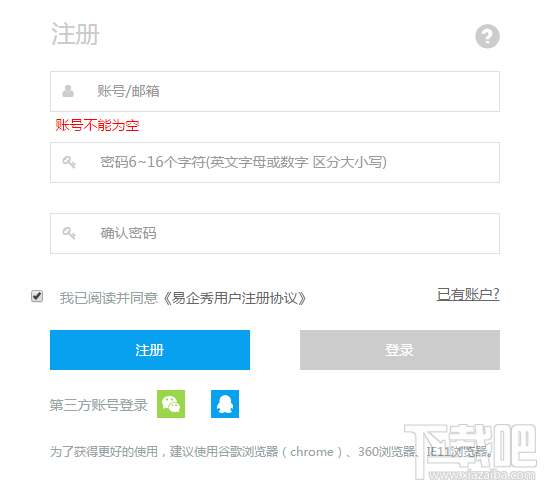The height and width of the screenshot is (485, 544).
Task: Focus the 确认密码 input field
Action: 275,233
